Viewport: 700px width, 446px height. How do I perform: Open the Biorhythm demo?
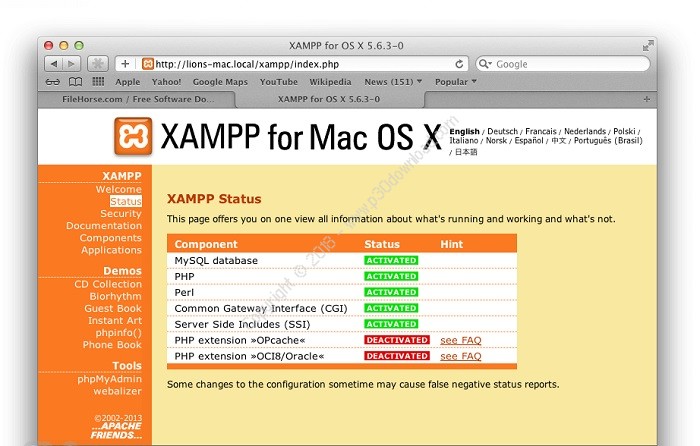coord(116,296)
